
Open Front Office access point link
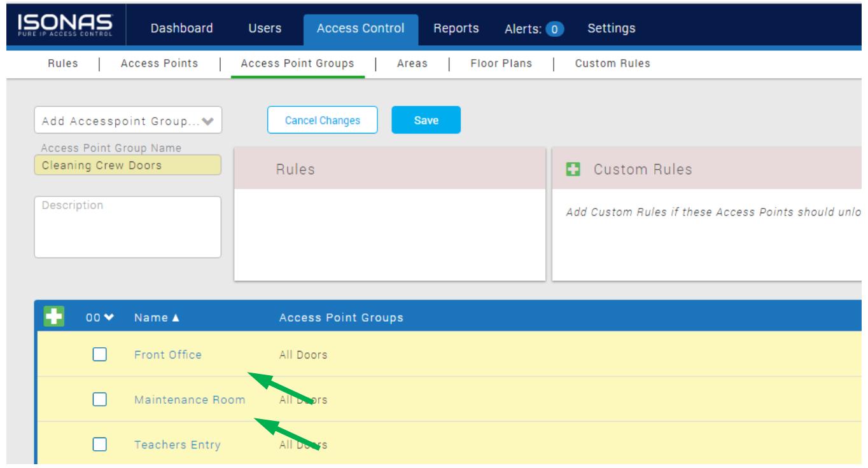pyautogui.click(x=167, y=355)
